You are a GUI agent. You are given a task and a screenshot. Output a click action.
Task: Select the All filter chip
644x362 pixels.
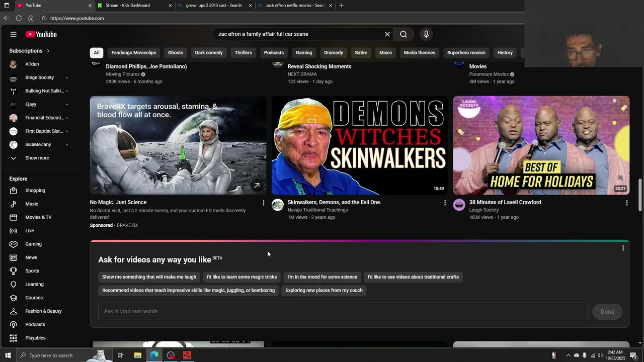coord(97,53)
